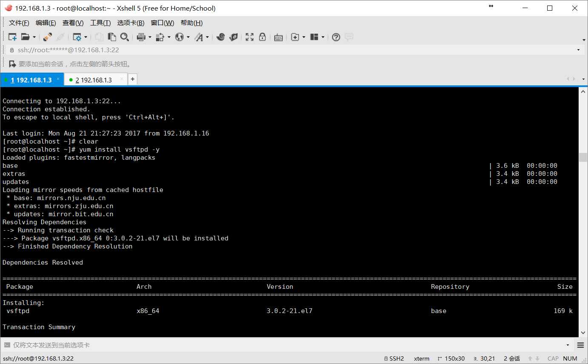Image resolution: width=588 pixels, height=364 pixels.
Task: Click the New Tab plus-page icon
Action: pos(295,37)
